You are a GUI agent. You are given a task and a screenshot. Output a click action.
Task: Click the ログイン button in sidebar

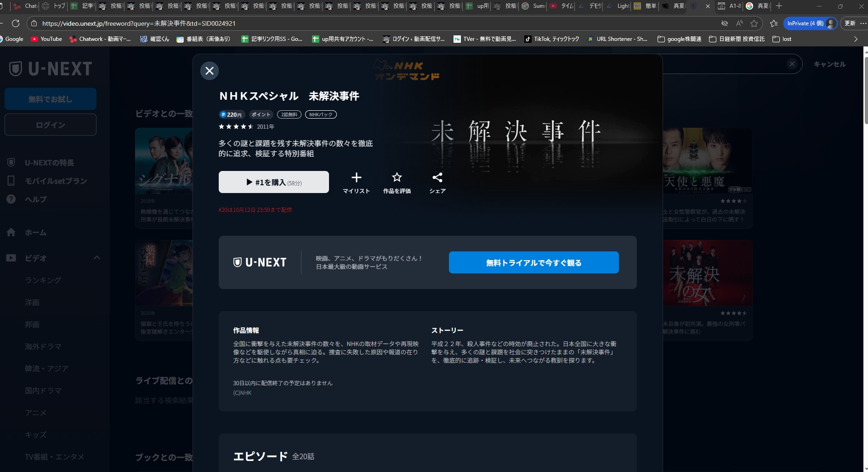tap(51, 125)
